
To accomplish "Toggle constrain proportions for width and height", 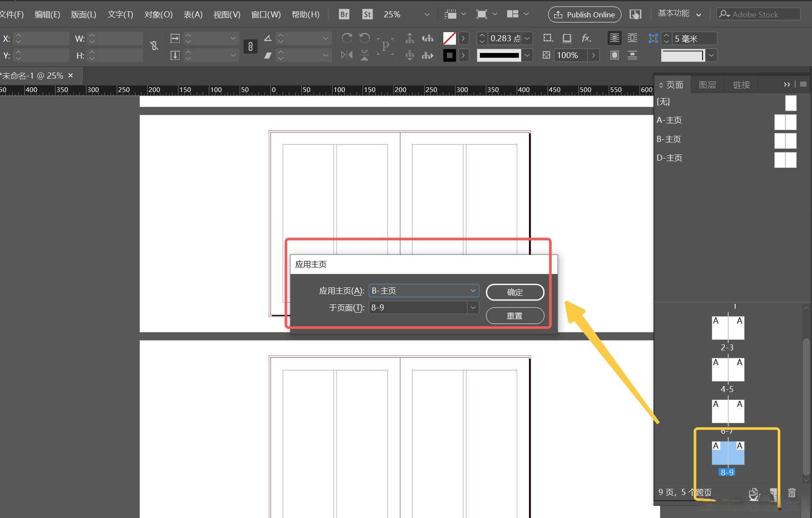I will (x=154, y=46).
